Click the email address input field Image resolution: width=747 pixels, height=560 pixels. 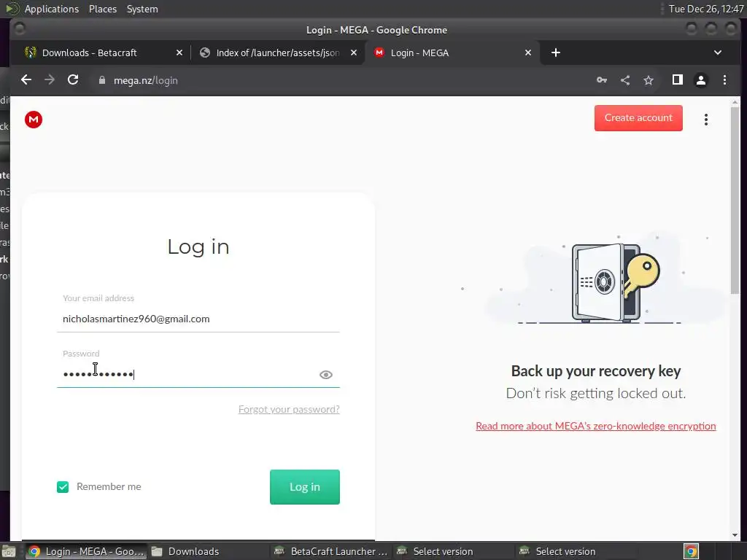pos(198,319)
